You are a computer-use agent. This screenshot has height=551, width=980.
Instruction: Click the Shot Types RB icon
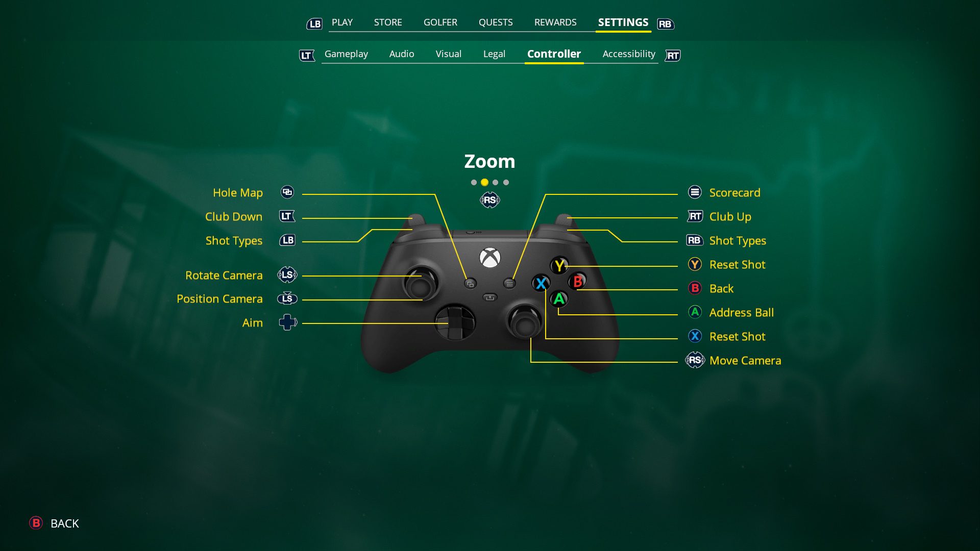pos(695,240)
